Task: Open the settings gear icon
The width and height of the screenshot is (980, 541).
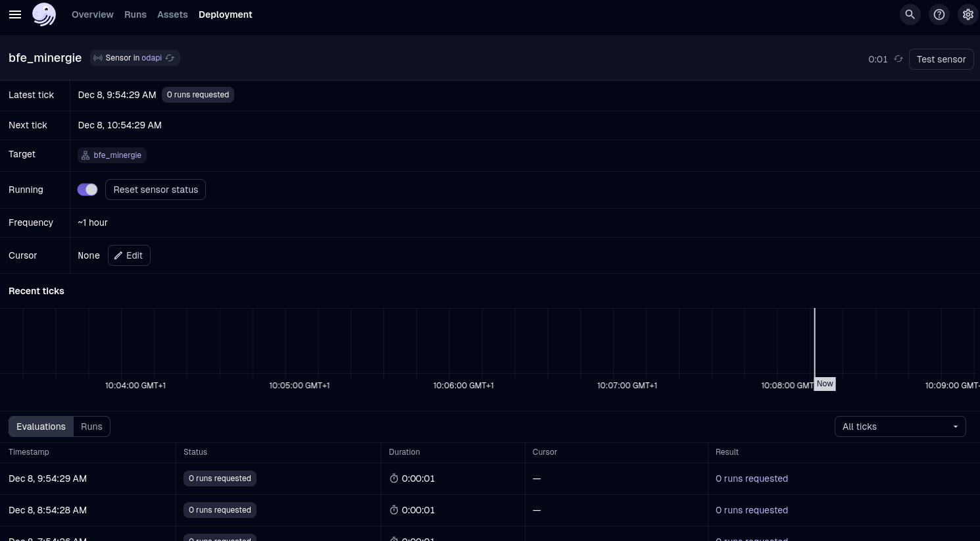Action: [968, 14]
